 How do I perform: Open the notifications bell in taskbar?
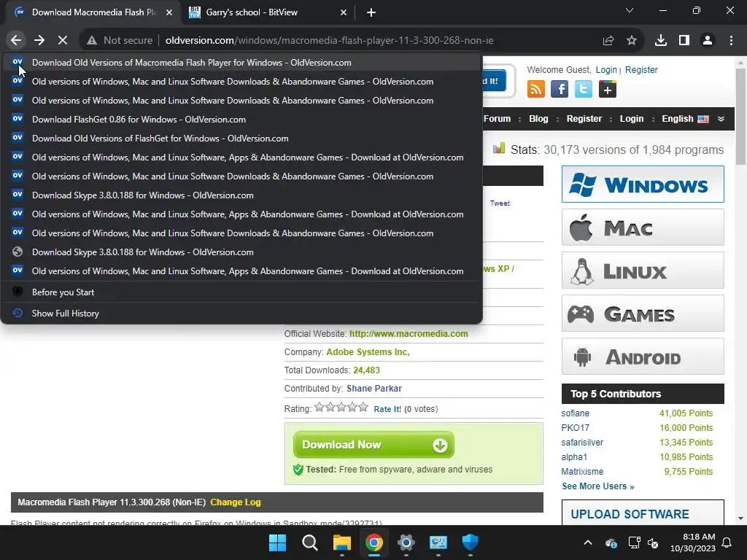point(727,542)
